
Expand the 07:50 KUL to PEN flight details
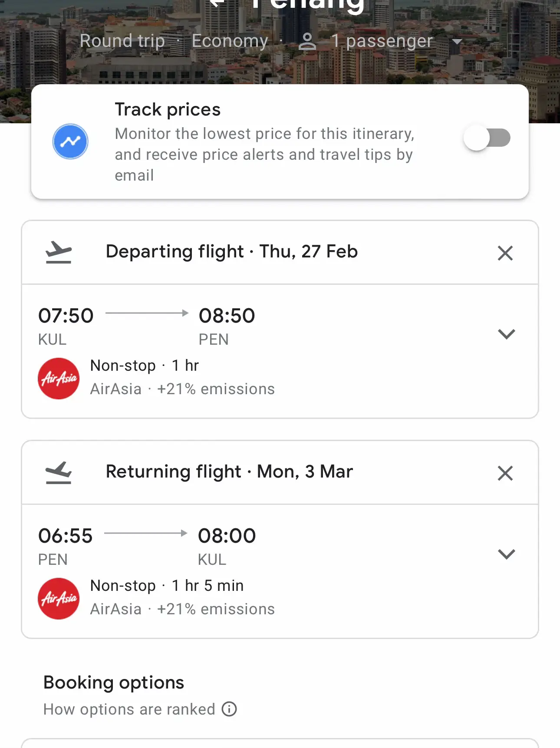pyautogui.click(x=506, y=334)
